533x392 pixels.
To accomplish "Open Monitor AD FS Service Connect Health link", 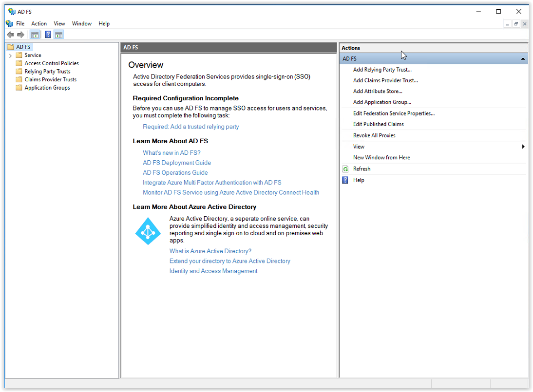I will pyautogui.click(x=231, y=192).
